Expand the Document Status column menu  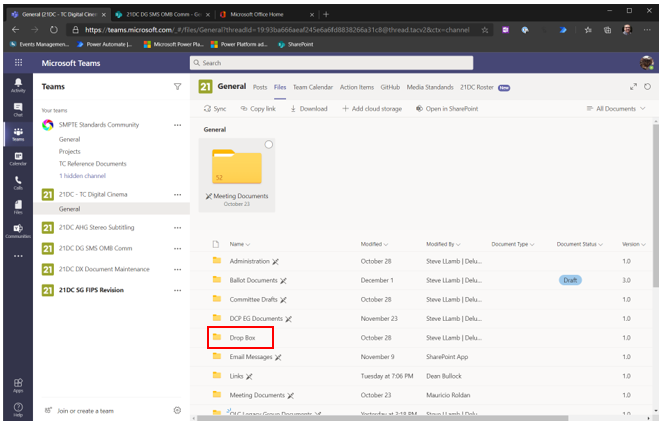[579, 244]
